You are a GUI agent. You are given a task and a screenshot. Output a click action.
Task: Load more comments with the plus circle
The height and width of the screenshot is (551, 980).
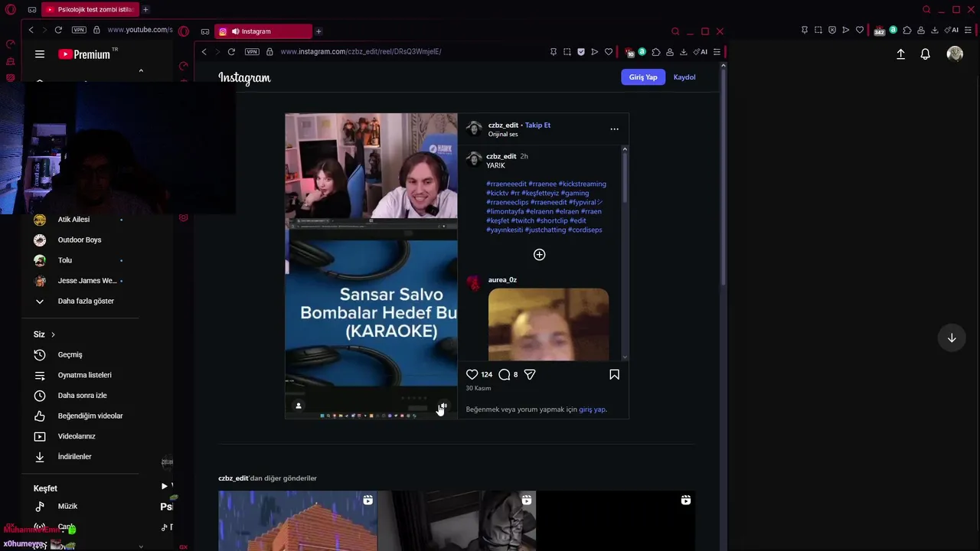[539, 255]
